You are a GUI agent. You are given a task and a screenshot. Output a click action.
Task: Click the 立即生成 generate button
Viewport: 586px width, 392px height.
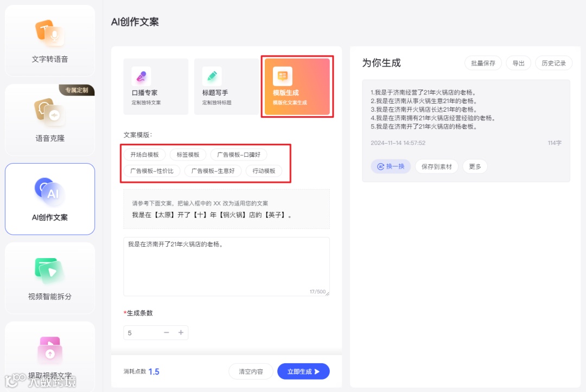(303, 371)
